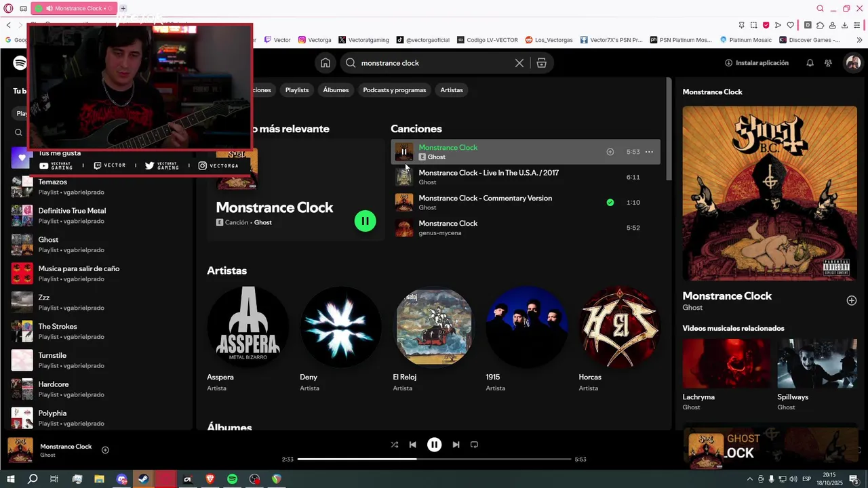Open more options for Monstrance Clock row
This screenshot has width=868, height=488.
tap(649, 152)
